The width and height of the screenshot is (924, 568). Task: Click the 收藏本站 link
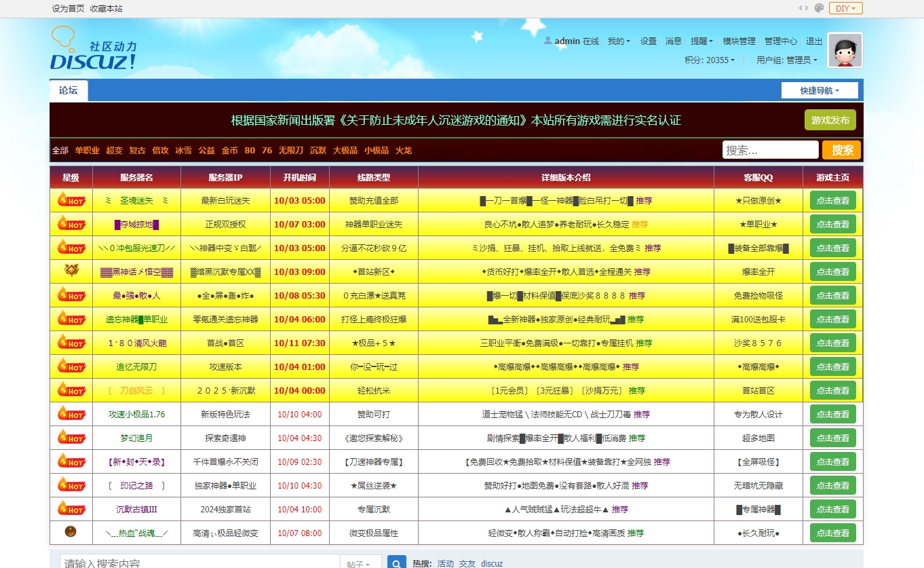coord(107,9)
